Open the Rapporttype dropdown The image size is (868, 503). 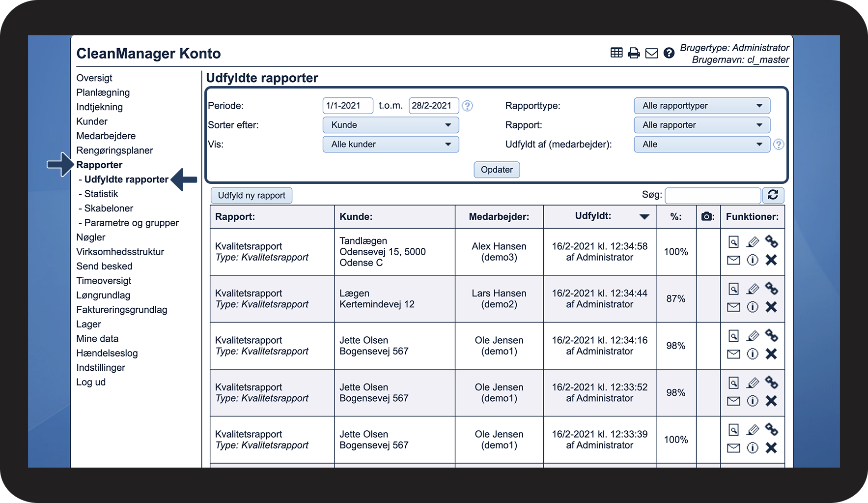coord(701,106)
